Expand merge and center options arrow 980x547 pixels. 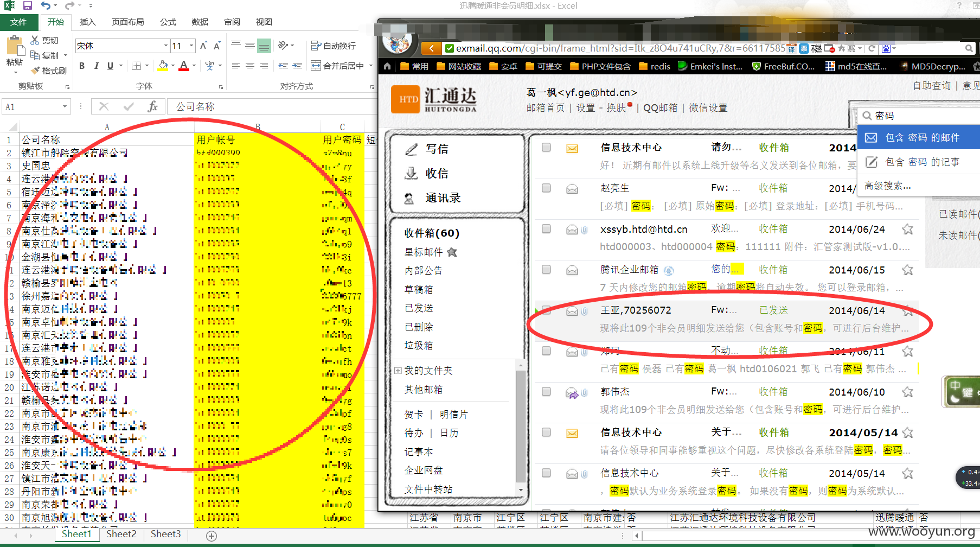pyautogui.click(x=370, y=66)
